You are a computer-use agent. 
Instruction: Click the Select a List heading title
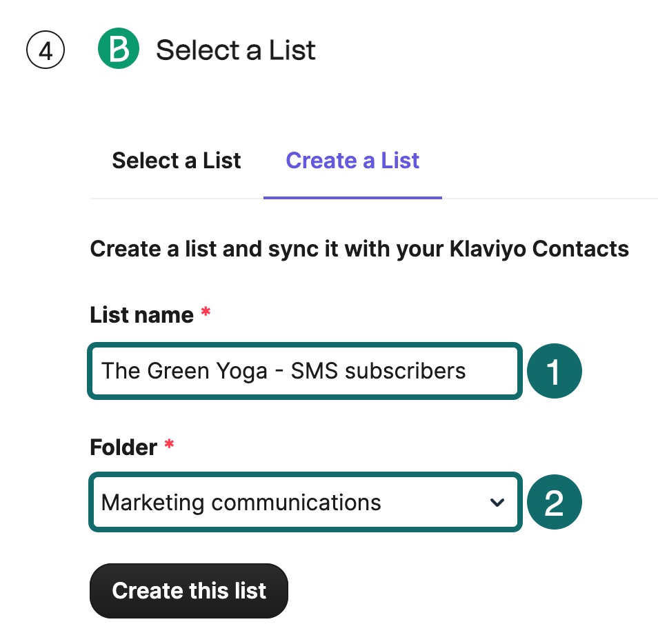236,50
